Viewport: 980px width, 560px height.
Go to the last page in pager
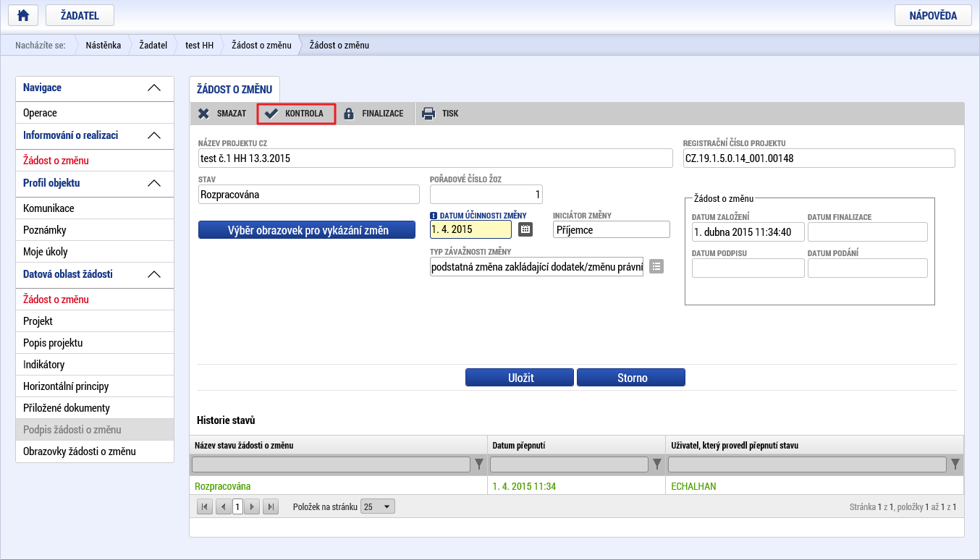271,506
